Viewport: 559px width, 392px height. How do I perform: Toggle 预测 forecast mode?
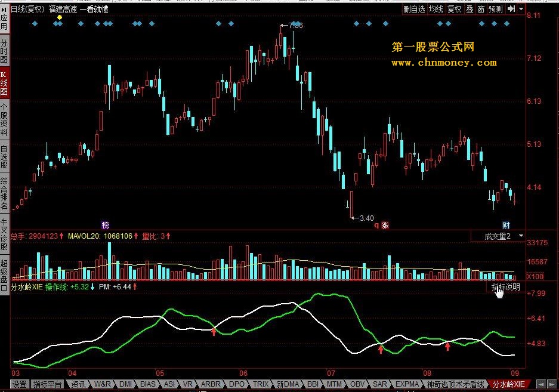pos(496,9)
